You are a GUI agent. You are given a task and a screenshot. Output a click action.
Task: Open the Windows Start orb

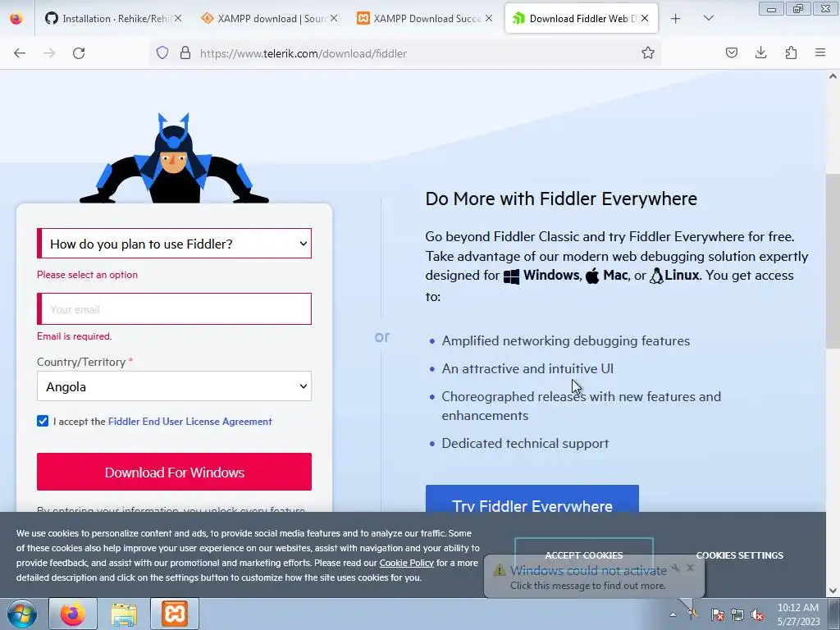pyautogui.click(x=22, y=614)
